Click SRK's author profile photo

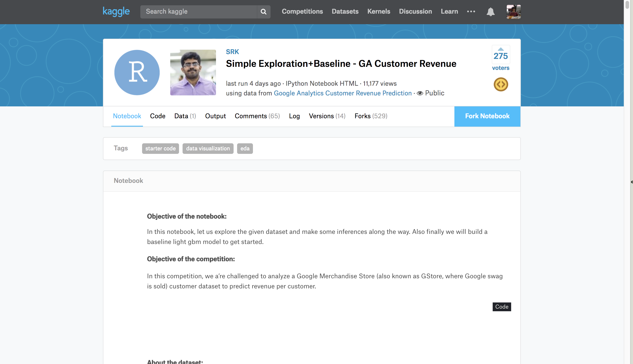coord(193,73)
